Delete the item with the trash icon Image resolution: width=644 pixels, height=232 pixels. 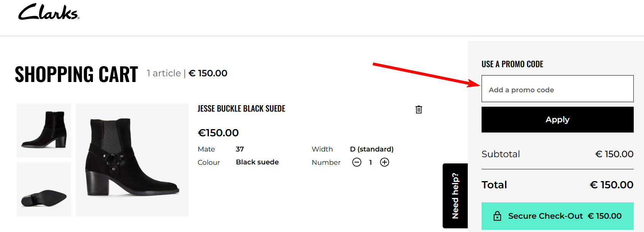coord(419,110)
